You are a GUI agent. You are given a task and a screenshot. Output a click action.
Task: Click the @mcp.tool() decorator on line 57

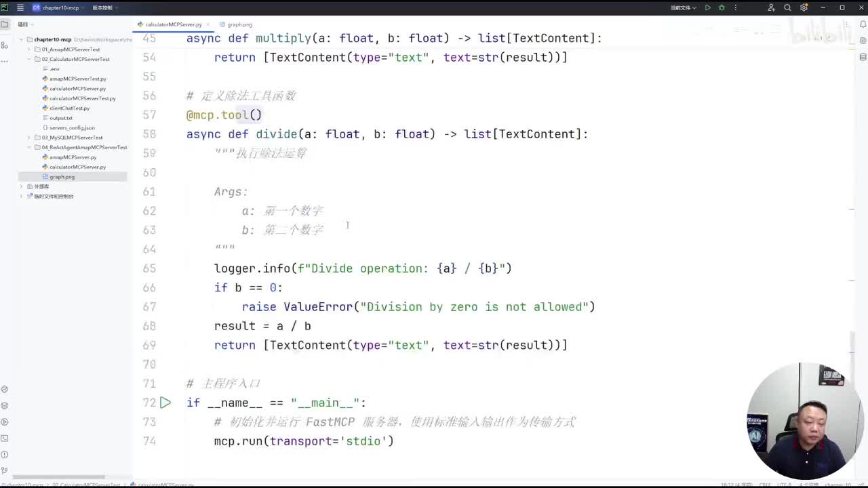[224, 115]
